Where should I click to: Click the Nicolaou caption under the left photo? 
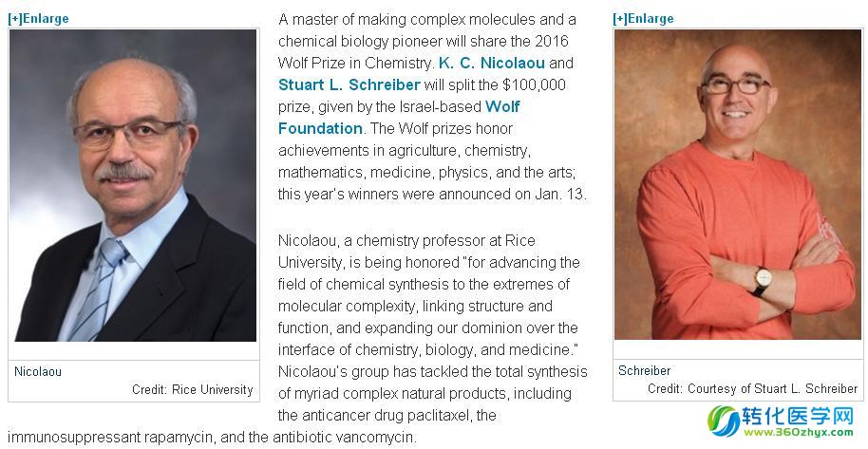coord(38,371)
